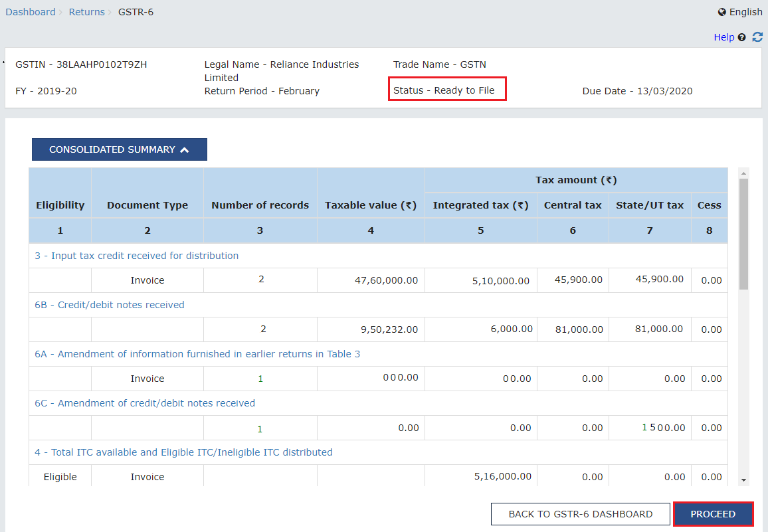Navigate to Returns via the breadcrumb

(x=86, y=11)
